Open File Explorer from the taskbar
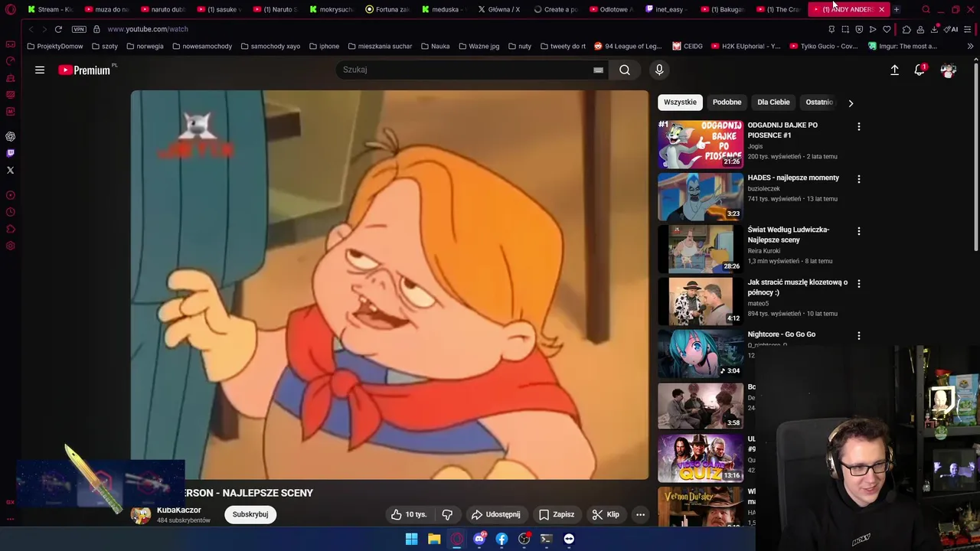Screen dimensions: 980x551 434,539
